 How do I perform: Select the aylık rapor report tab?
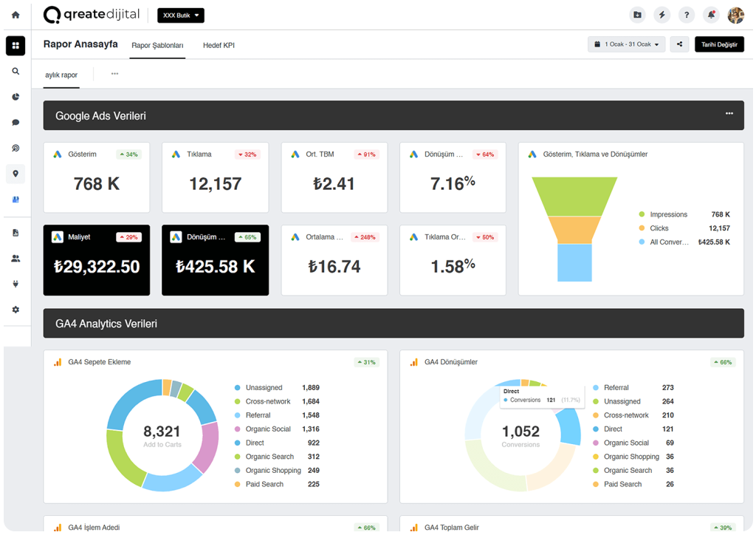61,75
